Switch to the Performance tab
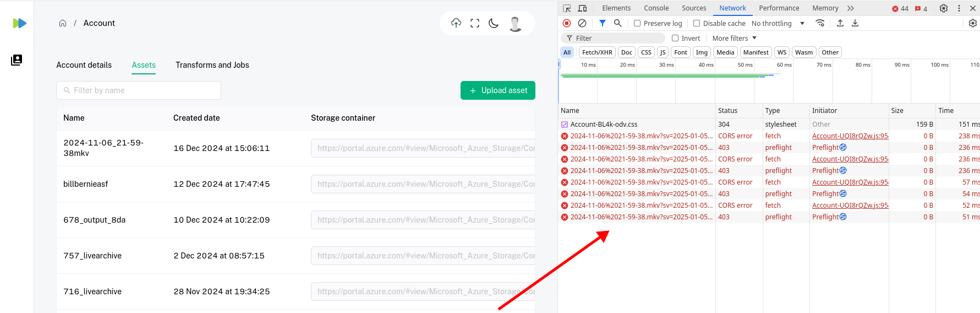 click(779, 8)
